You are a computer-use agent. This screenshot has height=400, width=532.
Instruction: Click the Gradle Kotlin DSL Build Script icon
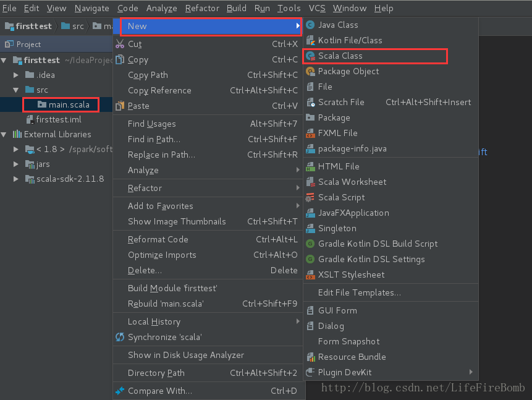(x=310, y=244)
